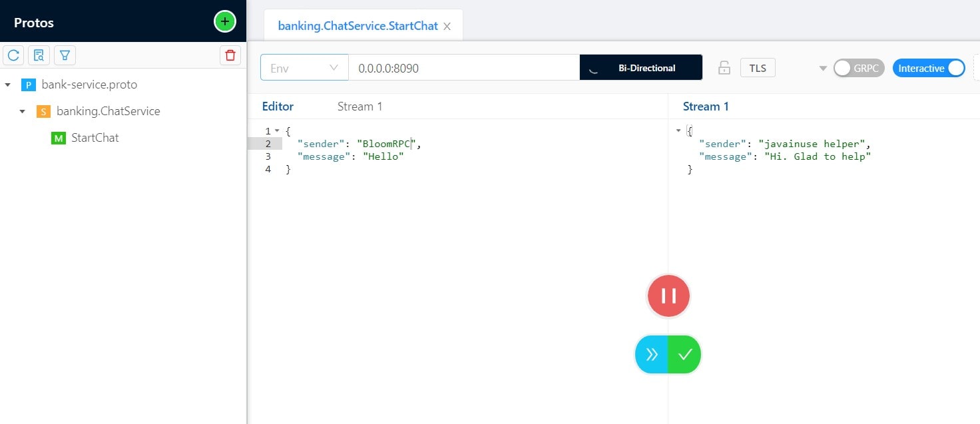Select bank-service.proto in the tree
980x424 pixels.
coord(89,85)
